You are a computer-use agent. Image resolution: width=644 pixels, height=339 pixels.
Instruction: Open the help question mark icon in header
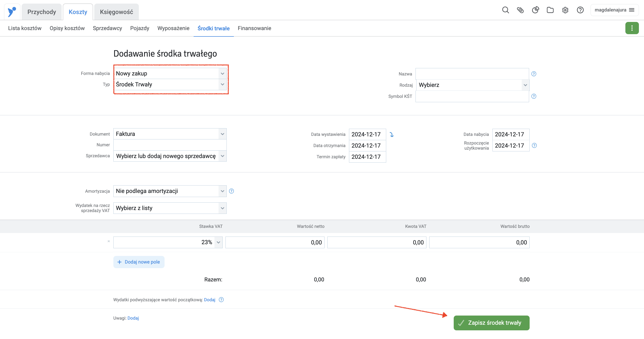pos(580,10)
